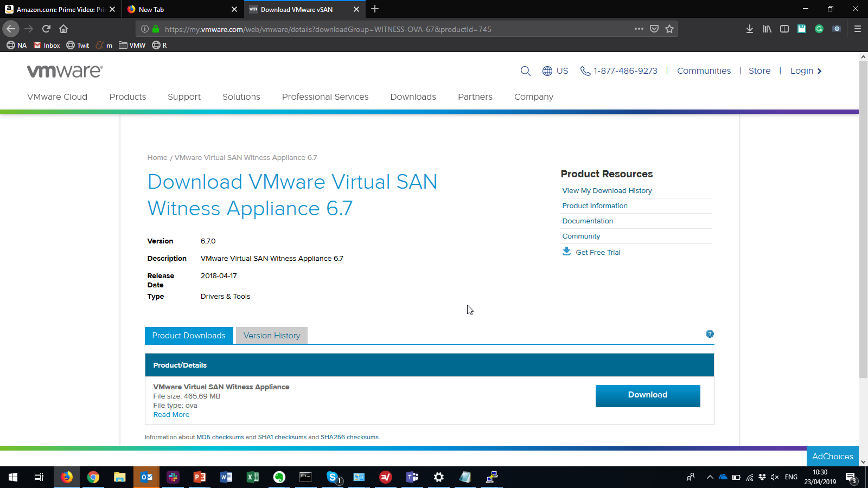Go back to the previous page
Image resolution: width=868 pixels, height=488 pixels.
click(x=11, y=29)
